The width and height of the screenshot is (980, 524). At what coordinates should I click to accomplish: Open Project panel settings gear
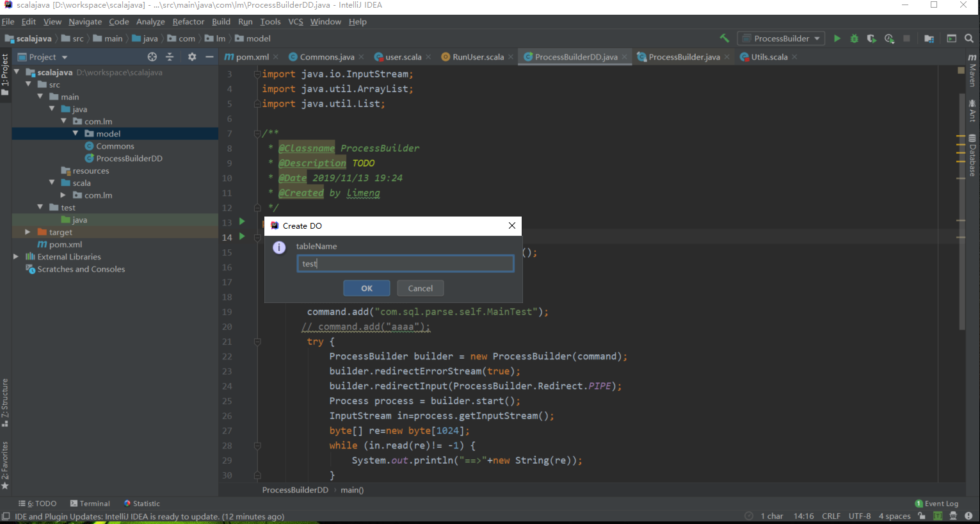[x=192, y=57]
